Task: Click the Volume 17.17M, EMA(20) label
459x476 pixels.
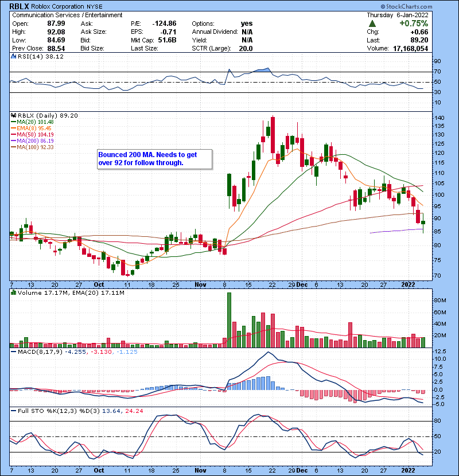Action: click(x=71, y=293)
